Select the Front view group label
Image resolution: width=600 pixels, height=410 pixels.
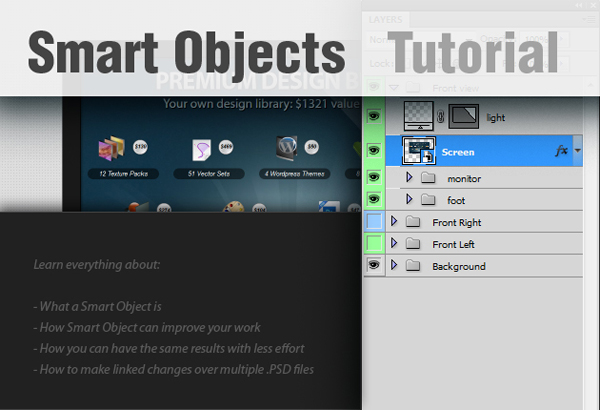[455, 88]
